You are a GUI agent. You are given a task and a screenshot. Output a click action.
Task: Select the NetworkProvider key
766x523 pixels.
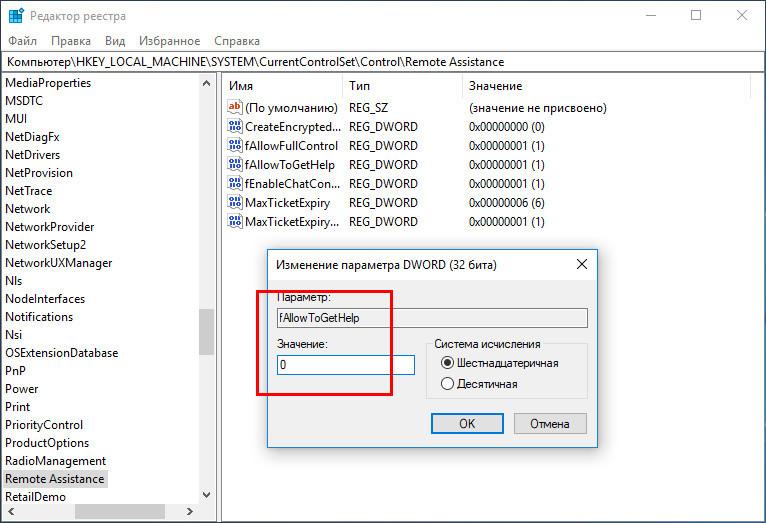point(50,228)
